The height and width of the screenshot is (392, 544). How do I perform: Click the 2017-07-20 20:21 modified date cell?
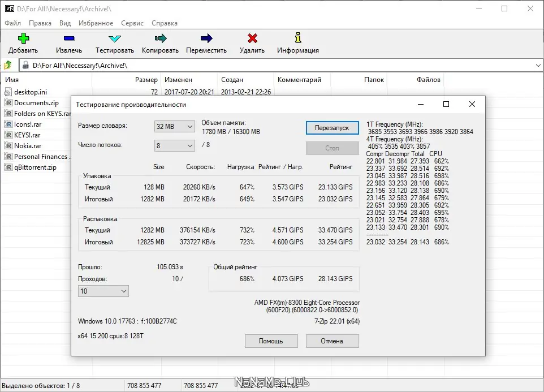[189, 92]
